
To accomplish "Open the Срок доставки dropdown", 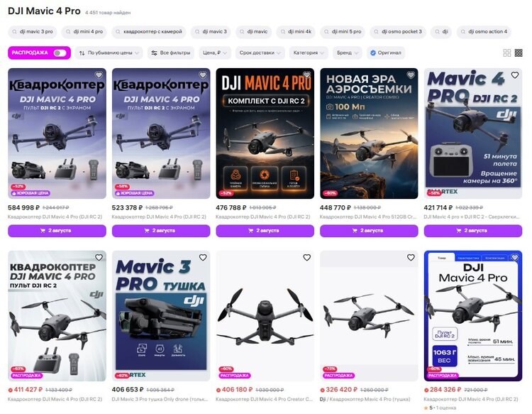I will 260,53.
